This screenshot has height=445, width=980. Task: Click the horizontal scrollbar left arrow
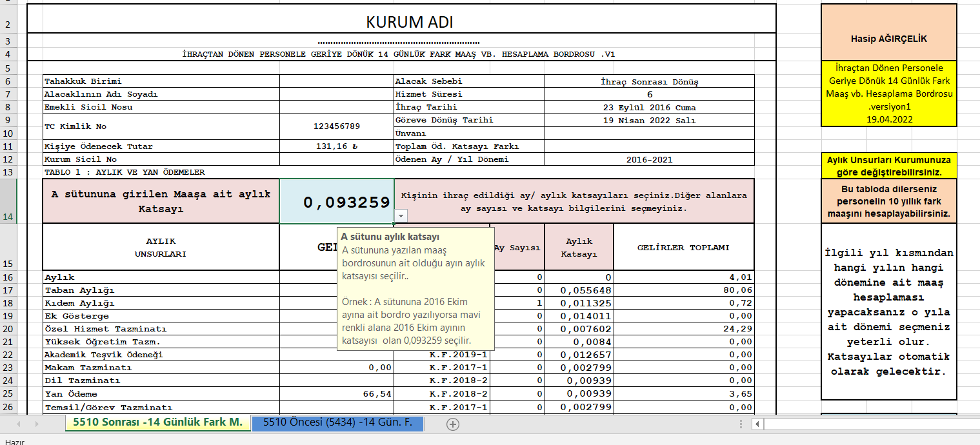click(758, 424)
